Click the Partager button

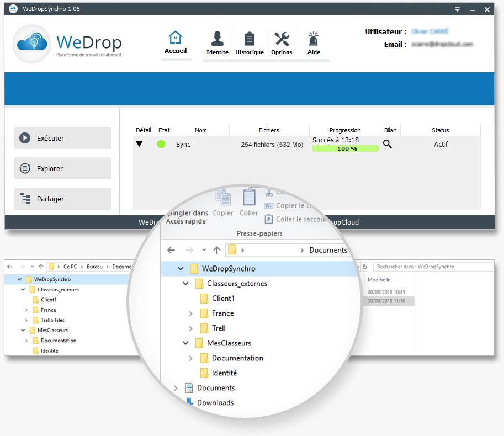tap(62, 199)
